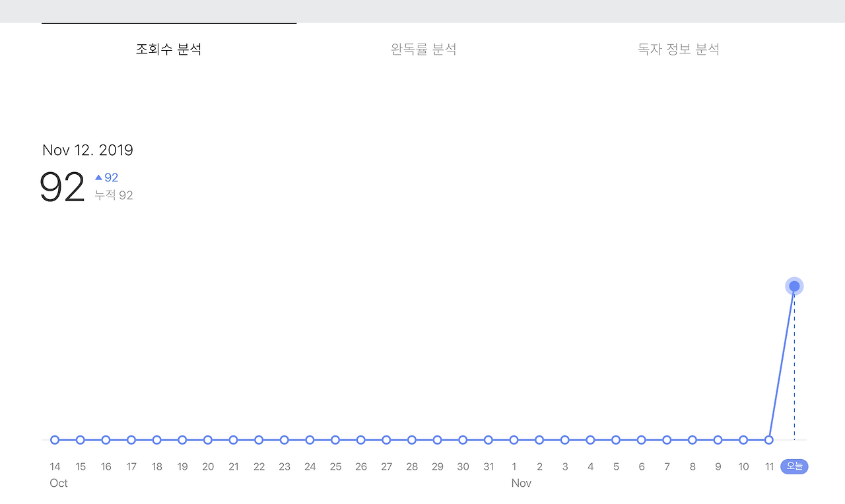Click the Nov 11 data point
This screenshot has height=504, width=845.
click(769, 439)
